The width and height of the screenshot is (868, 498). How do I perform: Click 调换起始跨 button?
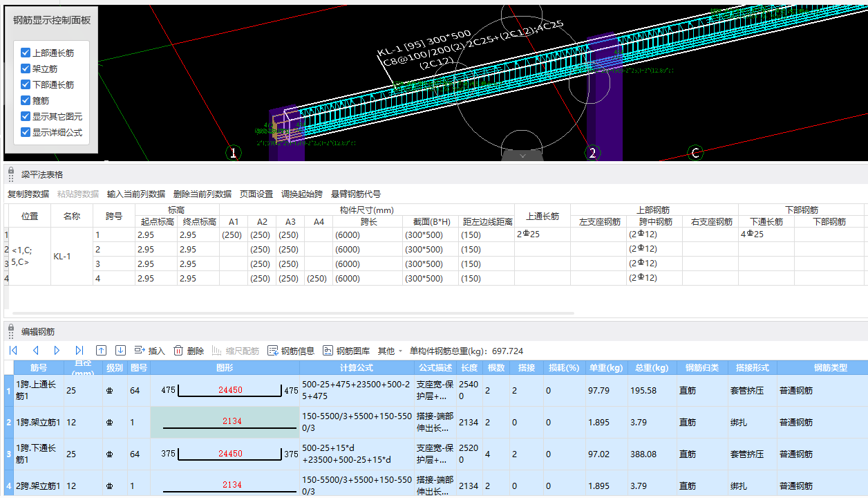tap(301, 194)
